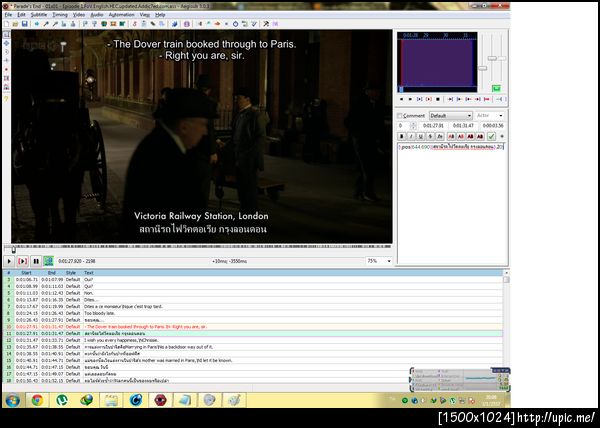The height and width of the screenshot is (428, 600).
Task: Click the start time field 0:01:27.91
Action: click(433, 125)
